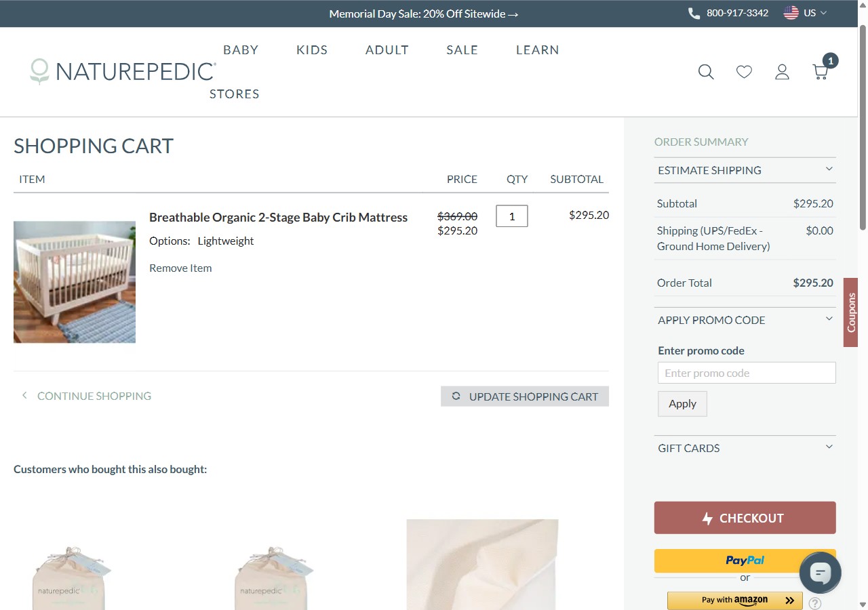Click the Checkout button

coord(745,518)
